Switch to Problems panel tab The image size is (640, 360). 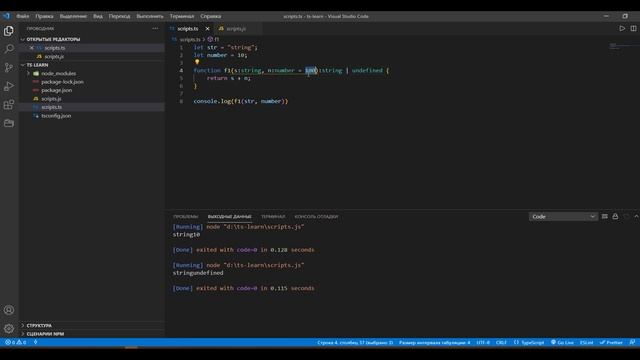(185, 216)
